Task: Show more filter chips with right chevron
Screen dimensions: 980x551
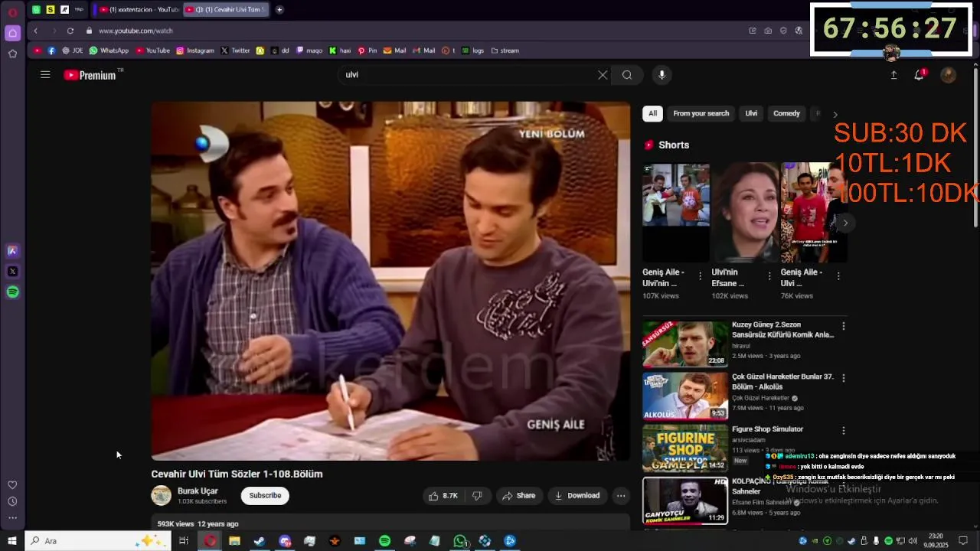Action: 835,114
